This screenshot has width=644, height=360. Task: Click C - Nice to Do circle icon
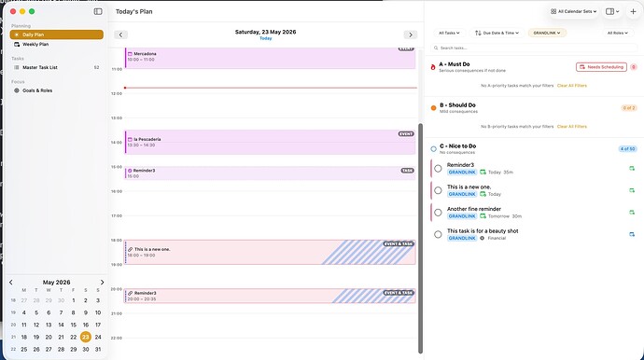433,149
